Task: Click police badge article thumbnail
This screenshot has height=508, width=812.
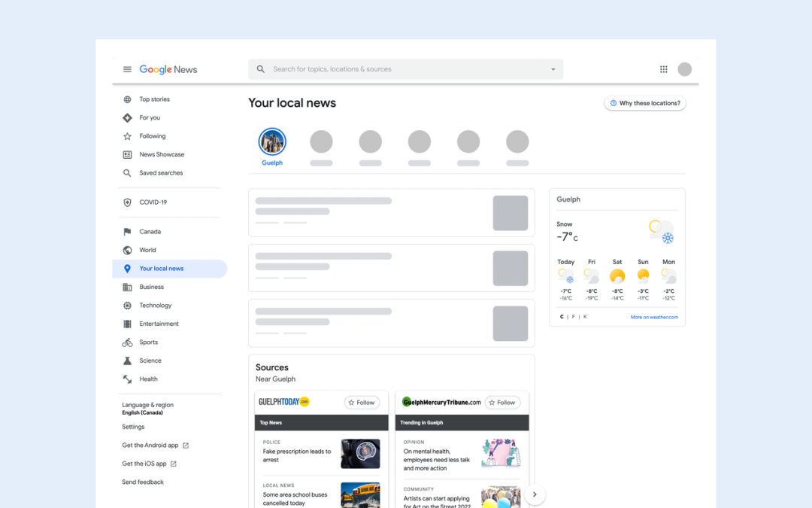Action: click(x=360, y=454)
